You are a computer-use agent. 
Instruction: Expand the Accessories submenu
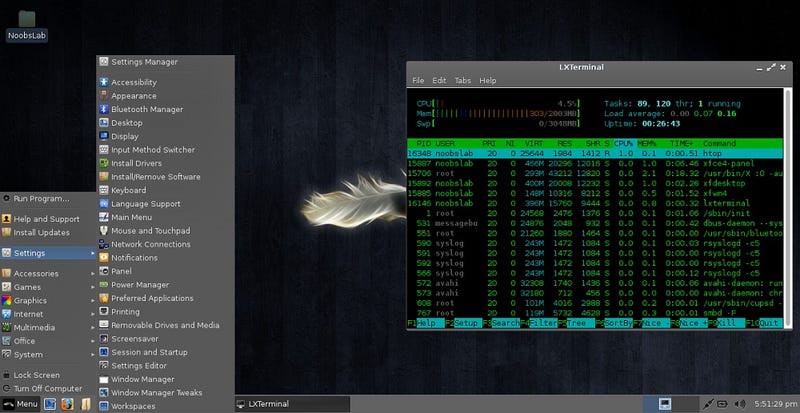click(48, 274)
